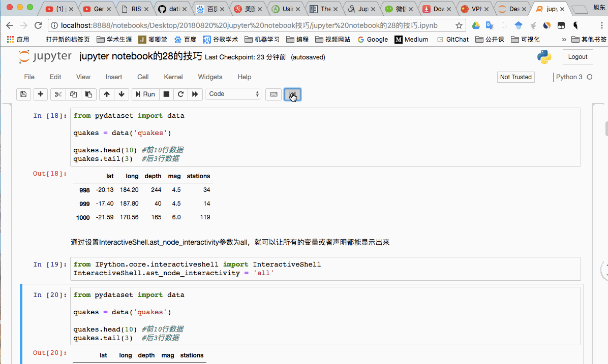Reload the page

[x=38, y=25]
